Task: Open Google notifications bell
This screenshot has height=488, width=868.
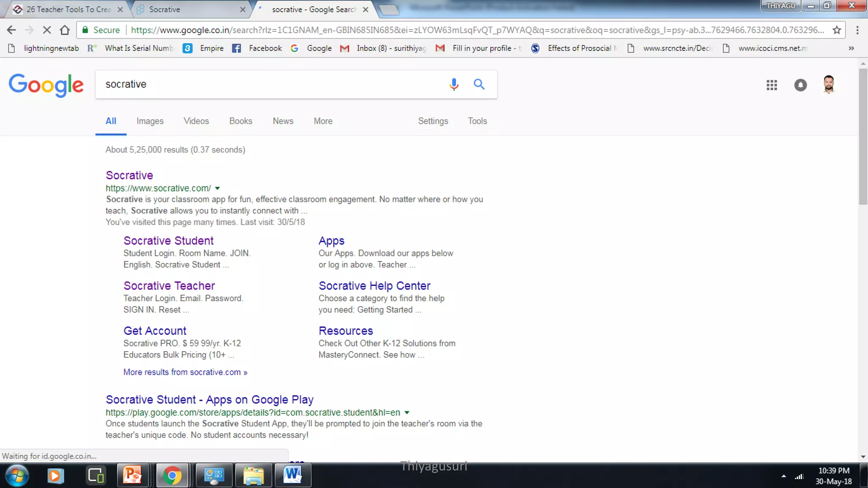Action: [x=800, y=85]
